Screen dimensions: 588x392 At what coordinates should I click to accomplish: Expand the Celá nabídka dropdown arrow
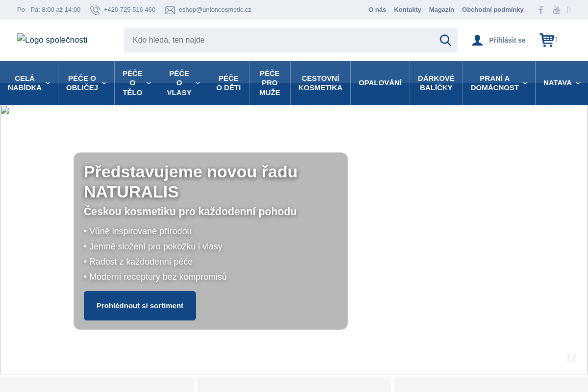tap(48, 83)
